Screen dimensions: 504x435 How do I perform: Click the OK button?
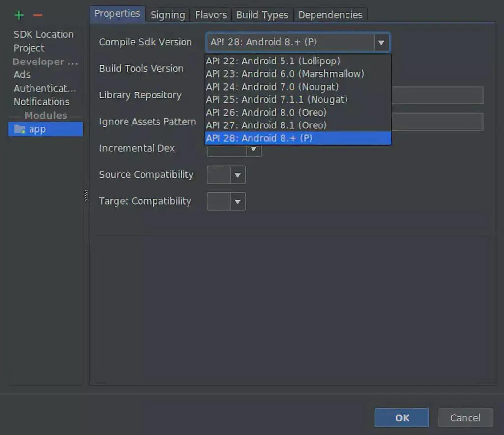402,418
